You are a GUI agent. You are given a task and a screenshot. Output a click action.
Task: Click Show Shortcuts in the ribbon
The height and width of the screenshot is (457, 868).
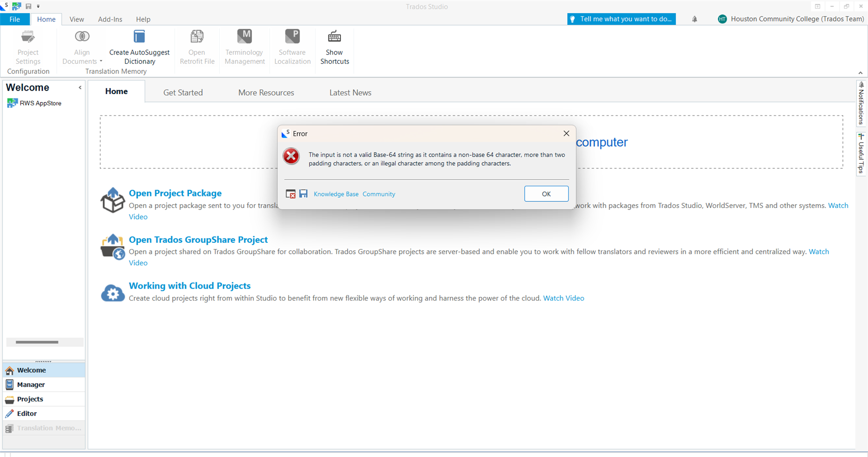[x=334, y=46]
